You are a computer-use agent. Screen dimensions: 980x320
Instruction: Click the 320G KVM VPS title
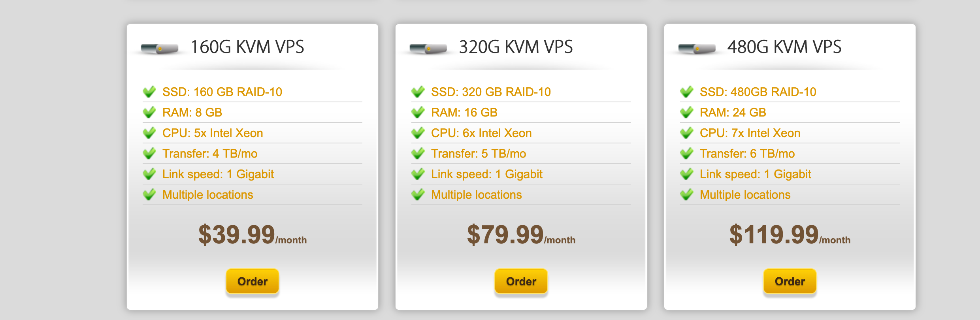(x=516, y=47)
